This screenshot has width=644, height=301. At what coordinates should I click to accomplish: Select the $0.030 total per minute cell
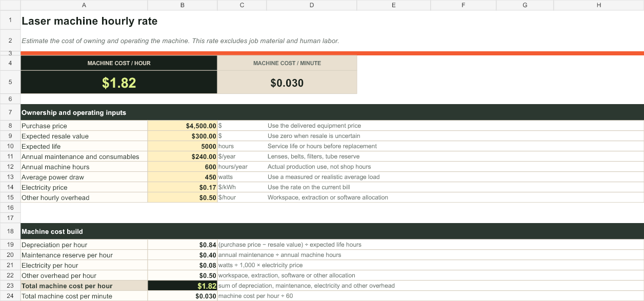(x=183, y=296)
